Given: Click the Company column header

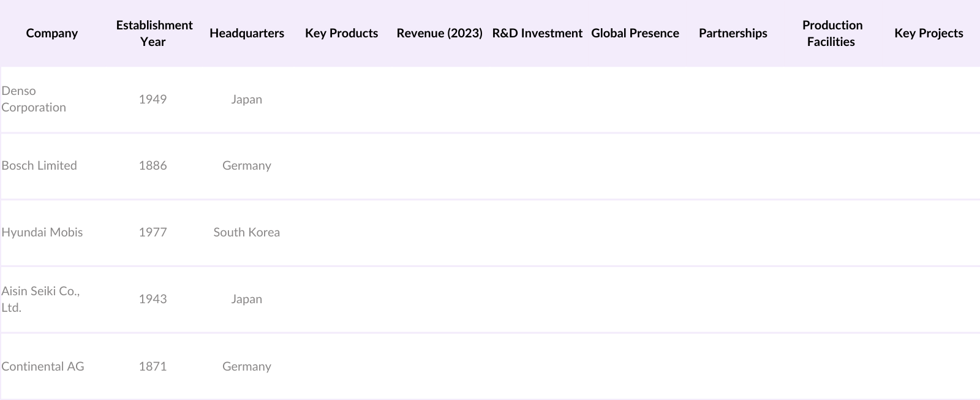Looking at the screenshot, I should pyautogui.click(x=52, y=33).
